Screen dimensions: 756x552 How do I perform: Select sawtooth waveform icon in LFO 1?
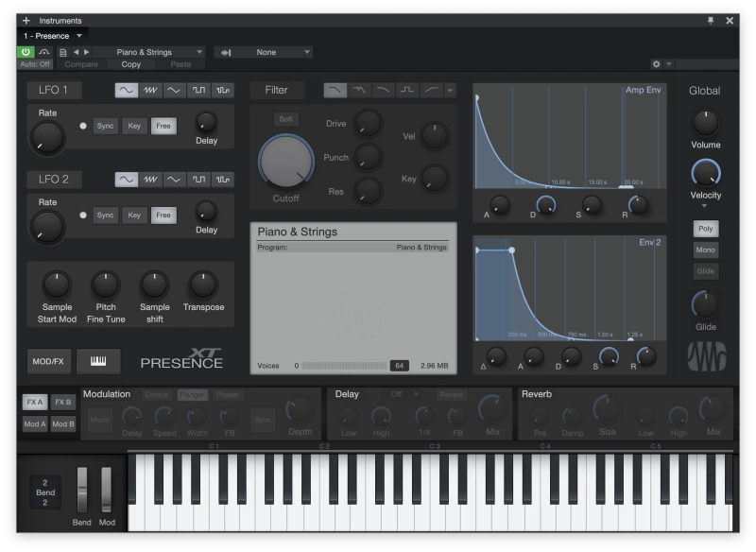(x=151, y=91)
